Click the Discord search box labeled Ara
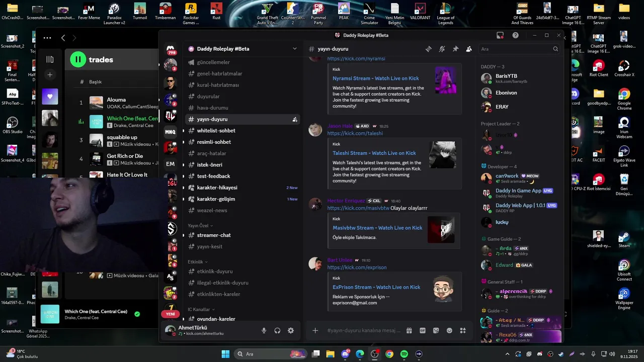Viewport: 644px width, 362px height. [520, 49]
